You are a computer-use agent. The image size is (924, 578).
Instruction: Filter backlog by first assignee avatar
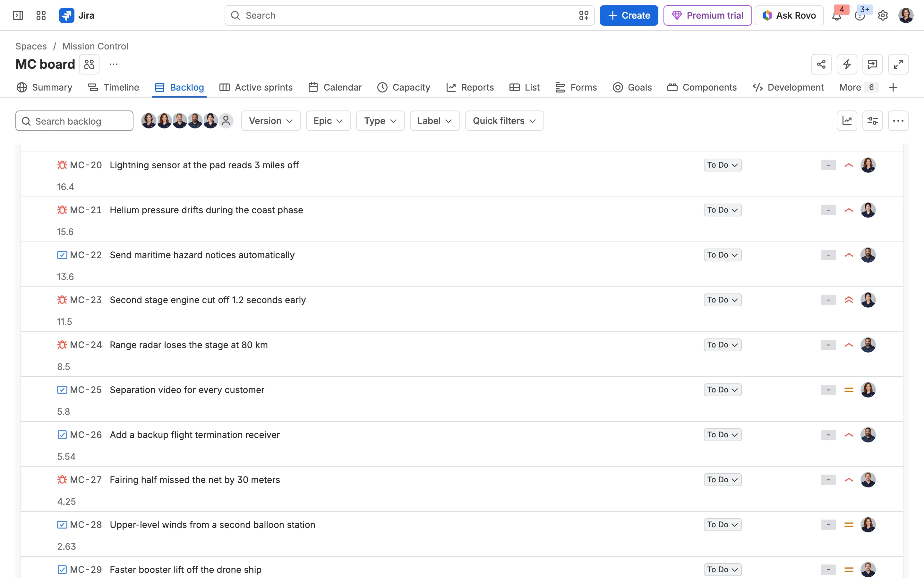click(x=149, y=121)
